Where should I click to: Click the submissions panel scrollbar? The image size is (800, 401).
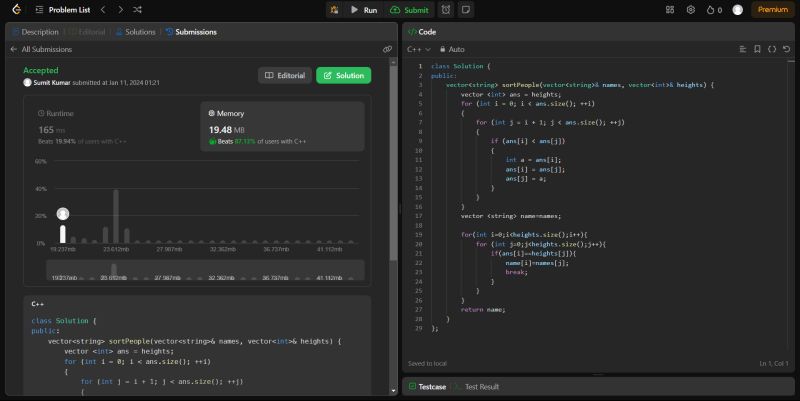[x=393, y=163]
